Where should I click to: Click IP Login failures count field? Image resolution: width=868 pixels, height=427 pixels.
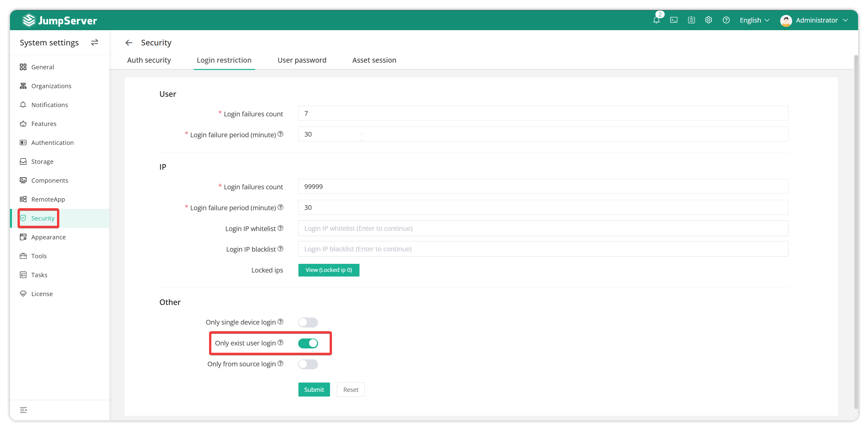click(543, 187)
